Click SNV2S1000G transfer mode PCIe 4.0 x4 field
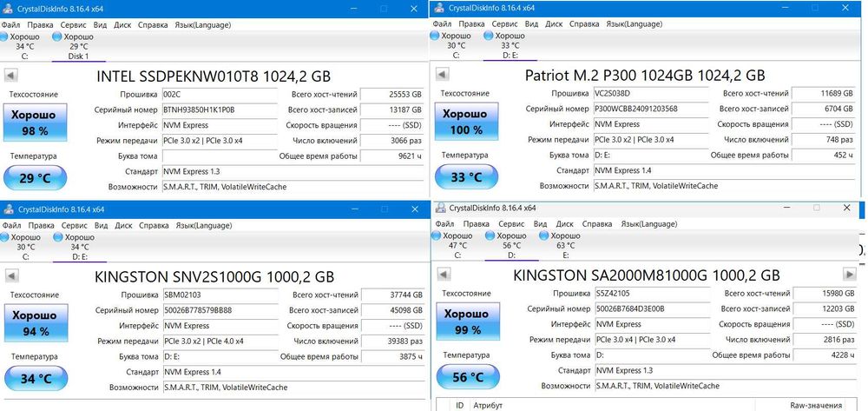 click(x=220, y=341)
